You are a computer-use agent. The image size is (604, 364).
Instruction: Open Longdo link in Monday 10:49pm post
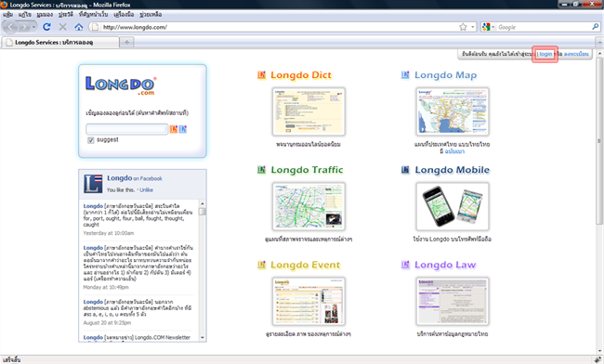coord(93,248)
